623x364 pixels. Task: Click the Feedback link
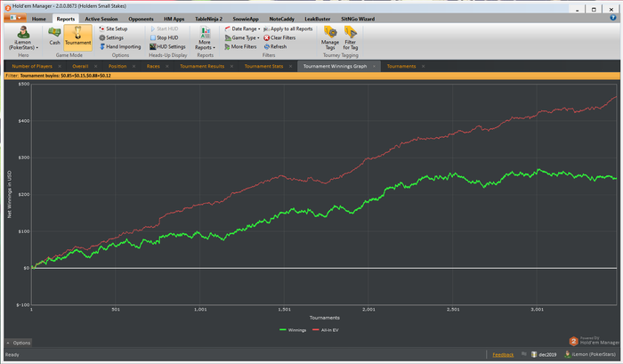[503, 354]
